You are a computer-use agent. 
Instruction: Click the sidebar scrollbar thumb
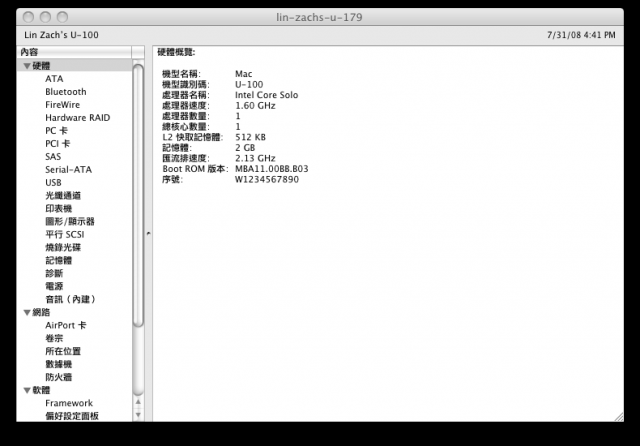point(138,196)
